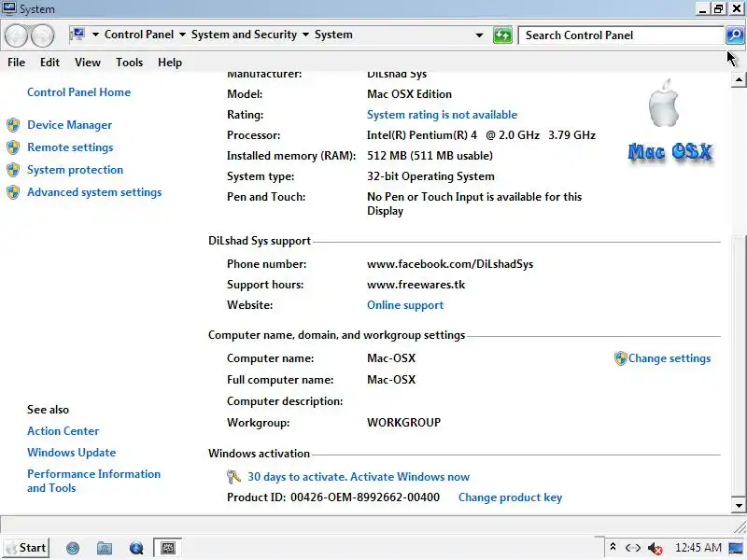Click the 12:45 AM taskbar clock
Image resolution: width=747 pixels, height=560 pixels.
tap(698, 548)
